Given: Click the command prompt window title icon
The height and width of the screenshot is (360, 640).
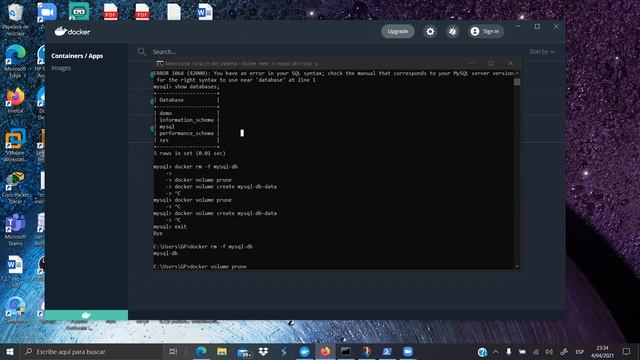Looking at the screenshot, I should tap(160, 64).
